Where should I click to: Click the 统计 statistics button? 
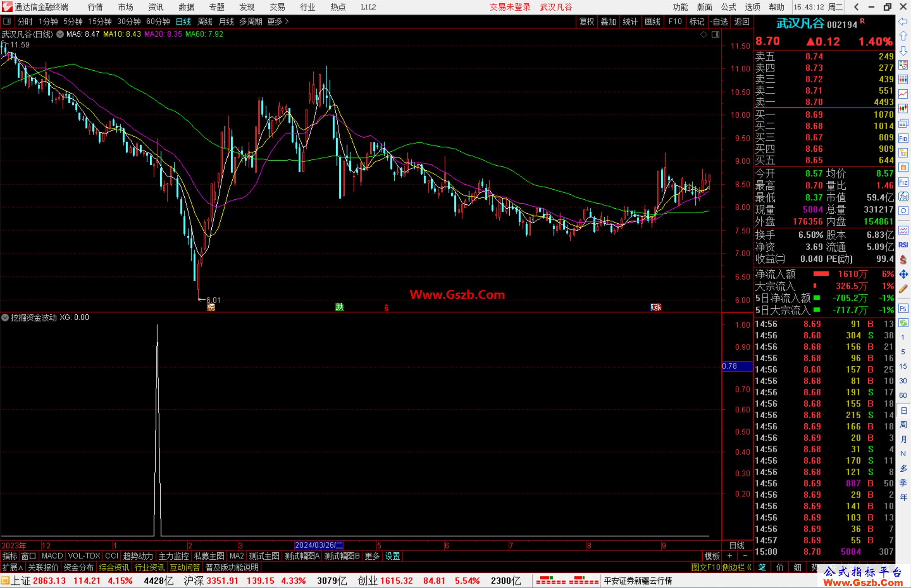[x=630, y=21]
